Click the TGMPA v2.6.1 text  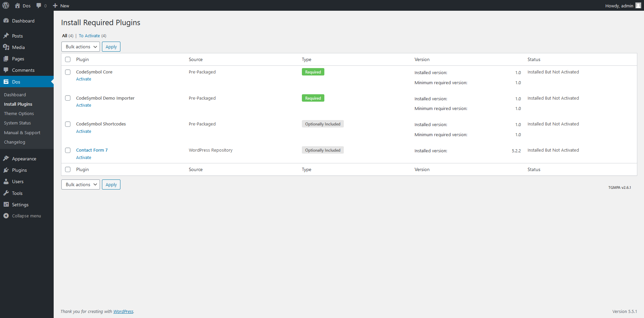pyautogui.click(x=620, y=188)
